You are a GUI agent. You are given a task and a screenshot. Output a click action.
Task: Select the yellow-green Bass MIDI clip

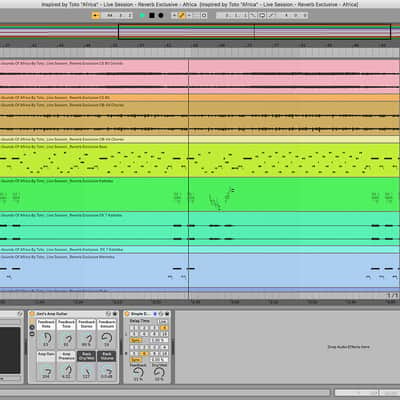200,160
